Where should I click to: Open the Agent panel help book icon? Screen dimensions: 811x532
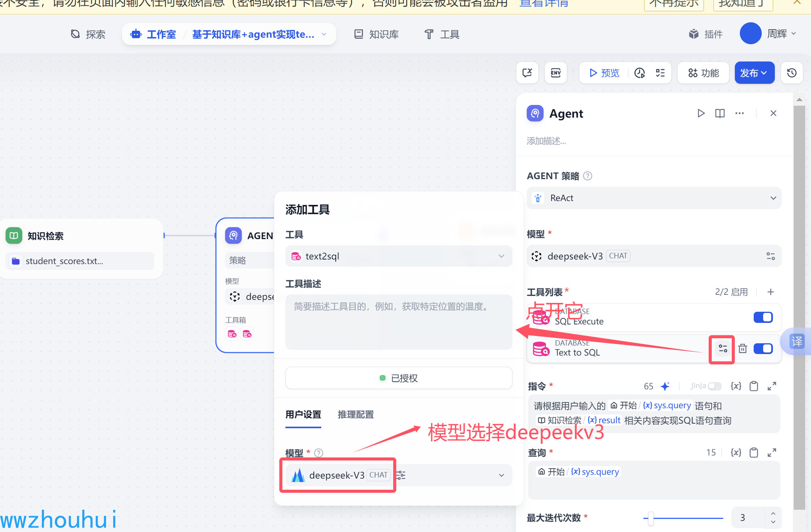720,113
